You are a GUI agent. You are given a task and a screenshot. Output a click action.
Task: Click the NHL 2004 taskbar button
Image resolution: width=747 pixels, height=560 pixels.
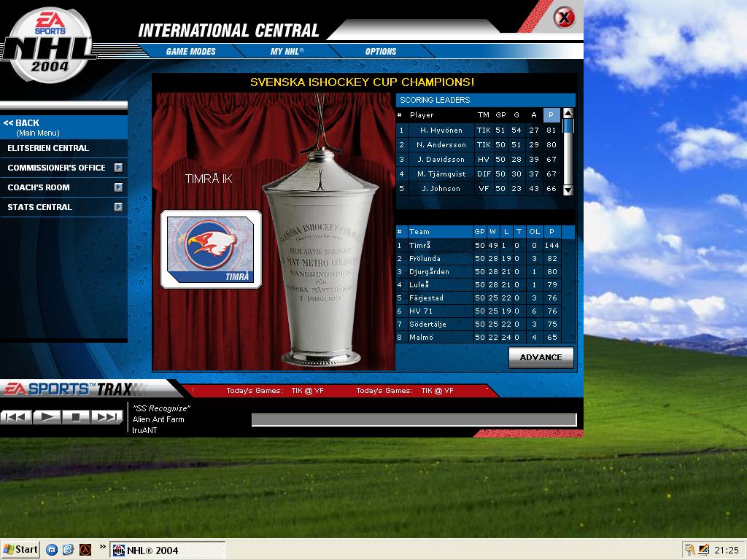click(x=168, y=551)
